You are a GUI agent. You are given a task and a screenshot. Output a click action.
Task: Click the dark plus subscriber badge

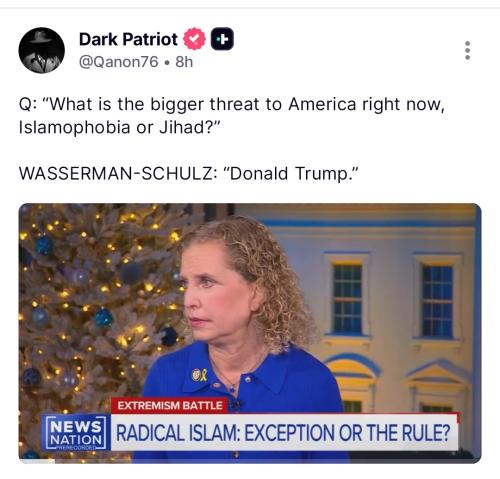[x=222, y=39]
